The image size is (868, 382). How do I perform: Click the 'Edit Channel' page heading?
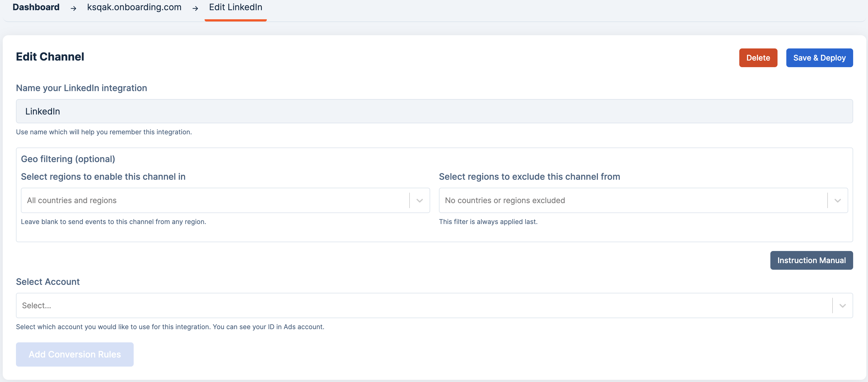[50, 57]
